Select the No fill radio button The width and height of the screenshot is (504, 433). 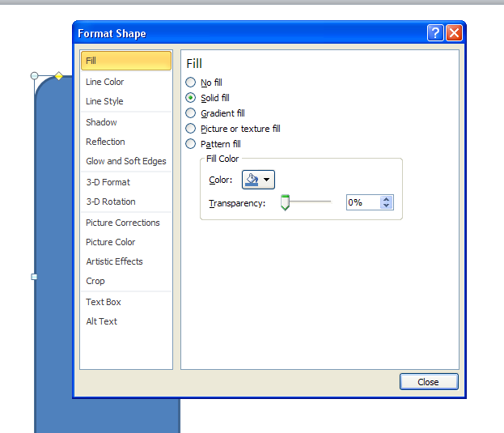click(x=191, y=83)
